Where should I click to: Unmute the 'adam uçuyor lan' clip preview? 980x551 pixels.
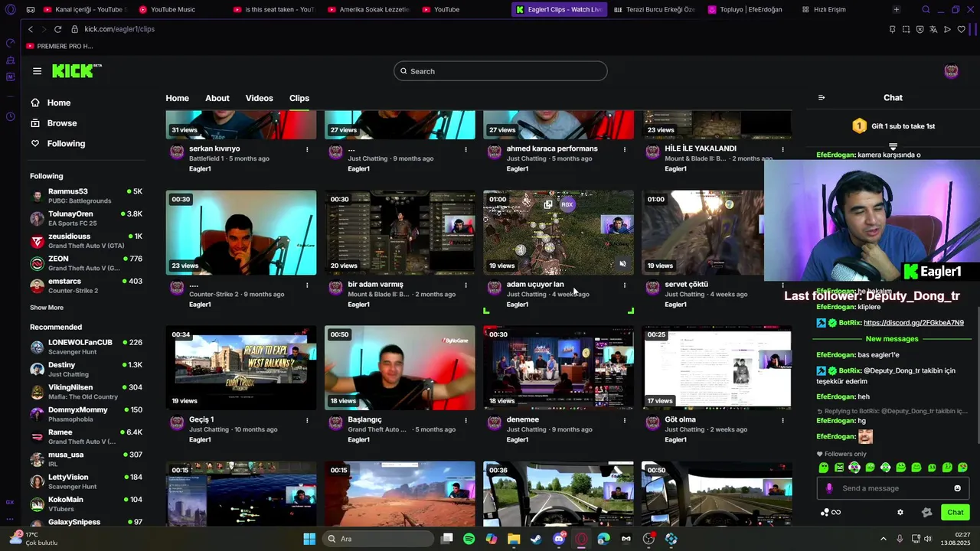(x=622, y=264)
